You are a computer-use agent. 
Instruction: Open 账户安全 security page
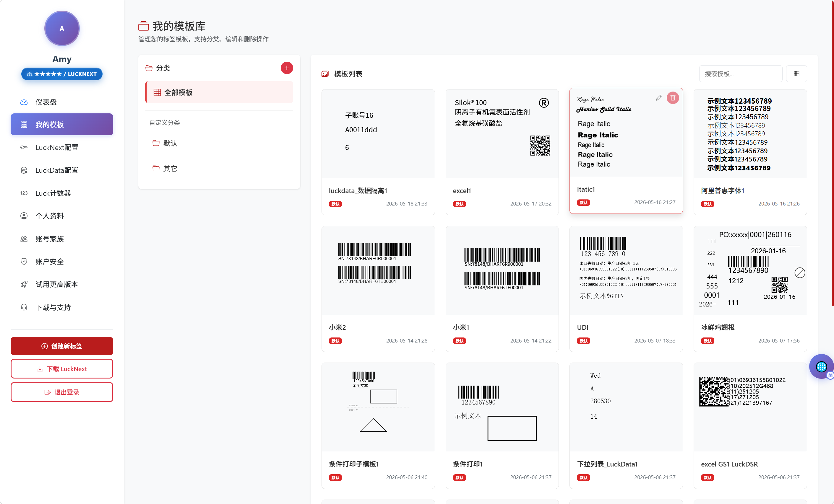tap(61, 262)
